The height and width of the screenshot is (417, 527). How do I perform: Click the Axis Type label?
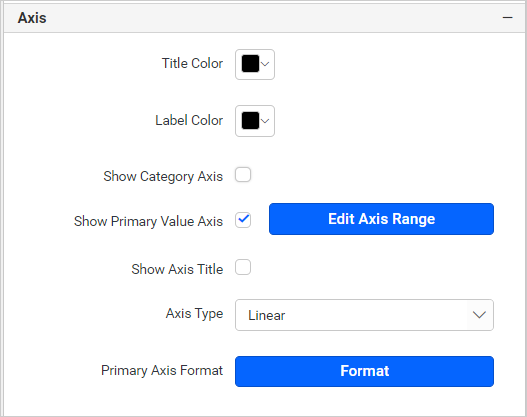(194, 314)
